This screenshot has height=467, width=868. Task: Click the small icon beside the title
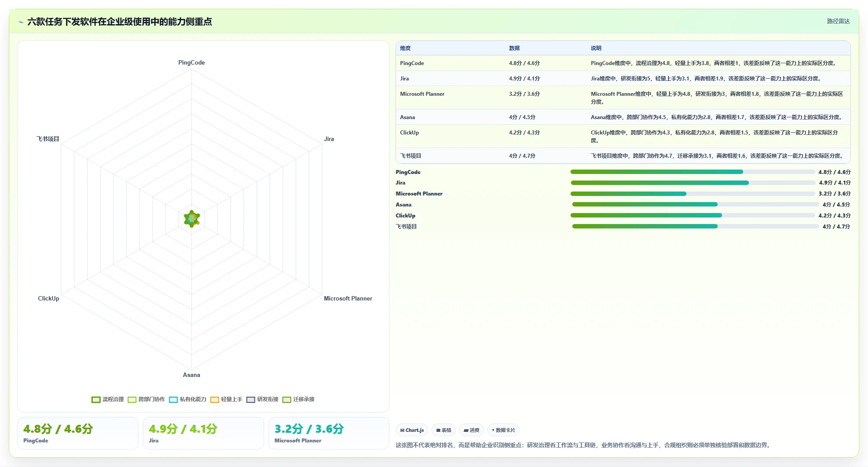[x=21, y=22]
